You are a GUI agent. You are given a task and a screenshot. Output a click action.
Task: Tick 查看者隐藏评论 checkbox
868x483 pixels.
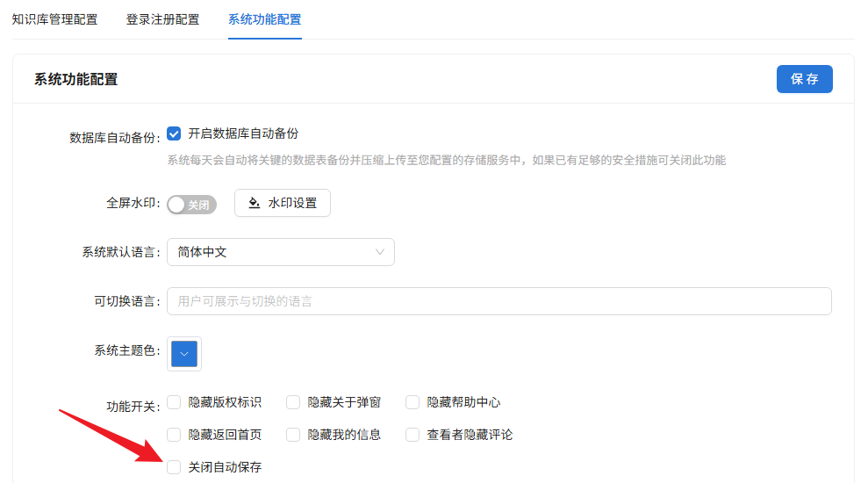click(412, 435)
